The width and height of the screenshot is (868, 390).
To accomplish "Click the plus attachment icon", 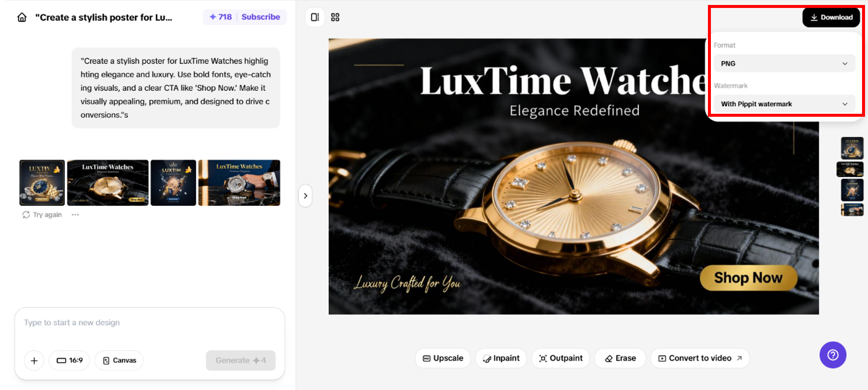I will pyautogui.click(x=34, y=361).
